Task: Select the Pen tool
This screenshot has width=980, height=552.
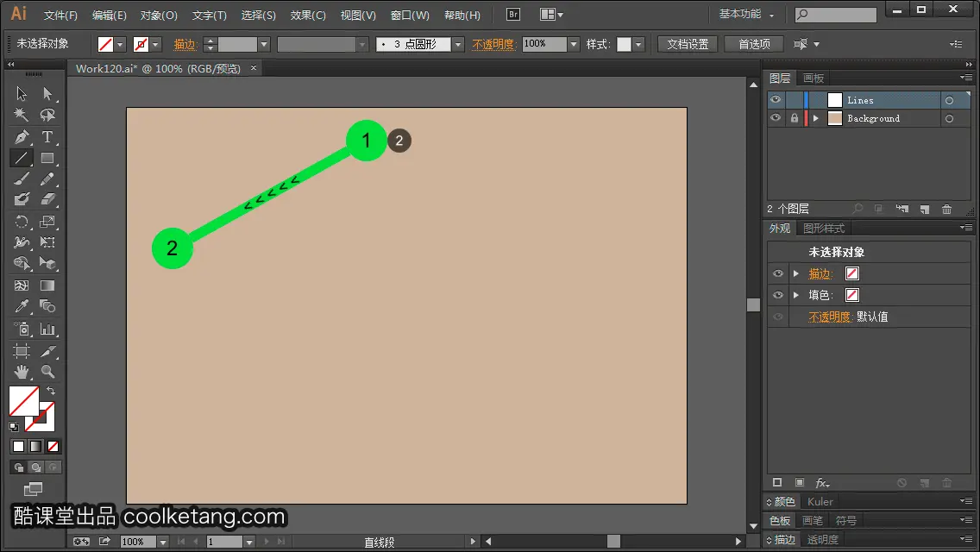Action: tap(22, 137)
